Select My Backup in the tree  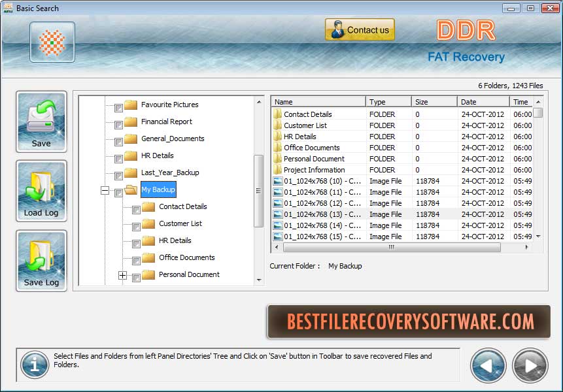point(158,189)
